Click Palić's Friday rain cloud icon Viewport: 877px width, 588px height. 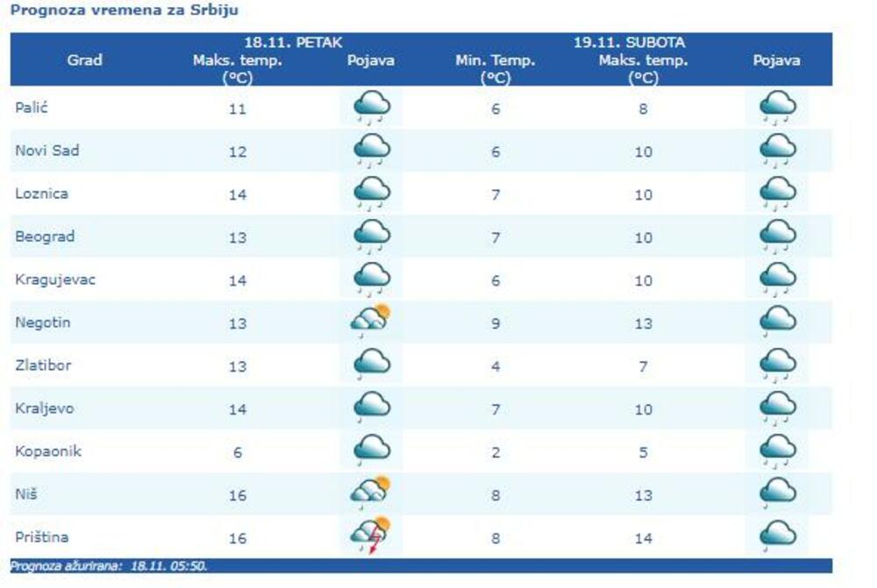(371, 109)
